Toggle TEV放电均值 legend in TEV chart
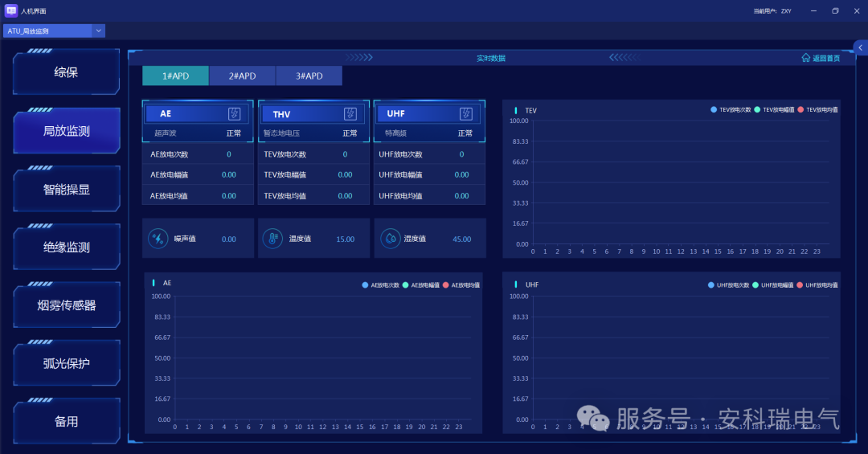868x454 pixels. pos(817,109)
